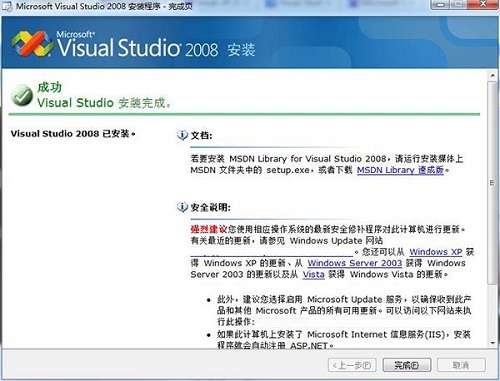Click the 上一步 back button
Image resolution: width=500 pixels, height=381 pixels.
pyautogui.click(x=352, y=365)
